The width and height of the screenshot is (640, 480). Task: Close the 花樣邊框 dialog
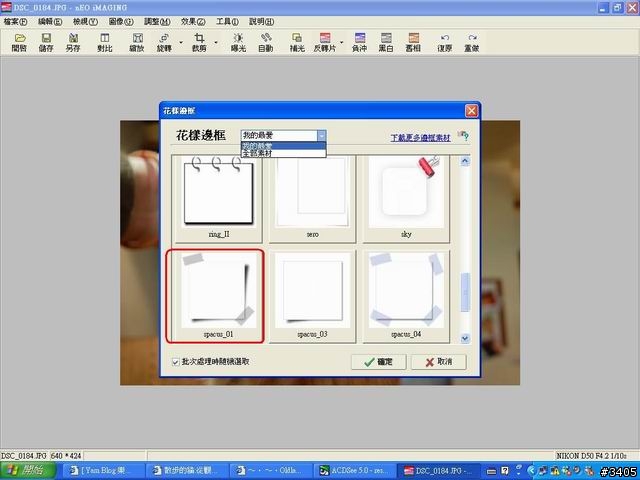[x=471, y=111]
